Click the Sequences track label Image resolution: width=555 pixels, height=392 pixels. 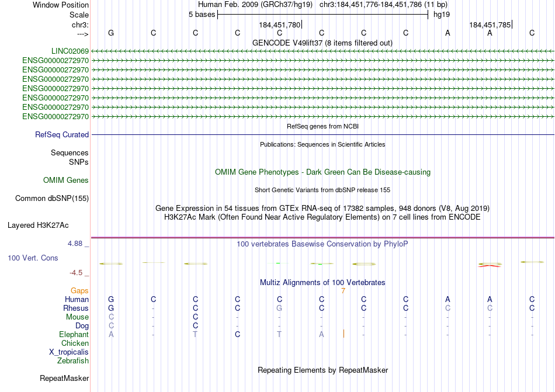click(70, 153)
